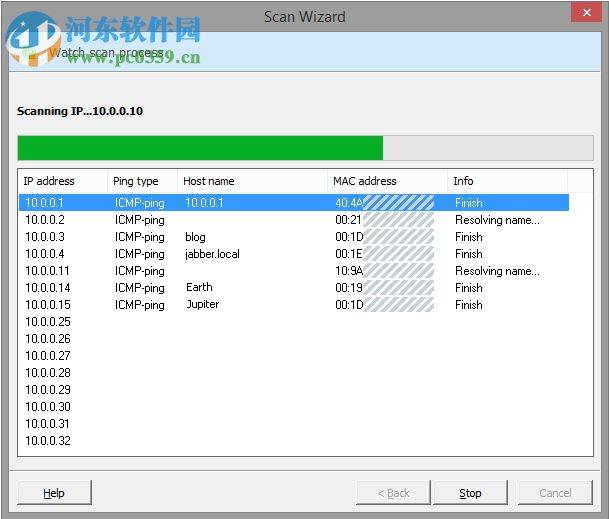This screenshot has height=519, width=609.
Task: Close the Scan Wizard window
Action: (586, 12)
